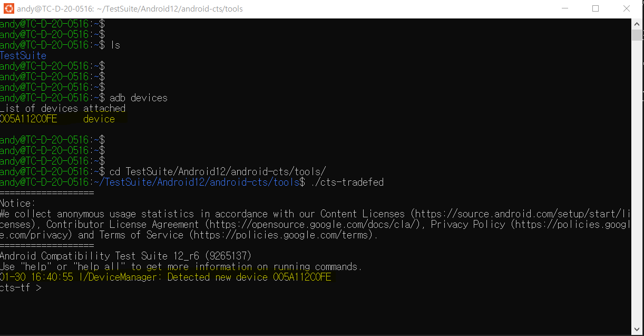Click the window title path text
Viewport: 644px width, 336px height.
coord(131,8)
